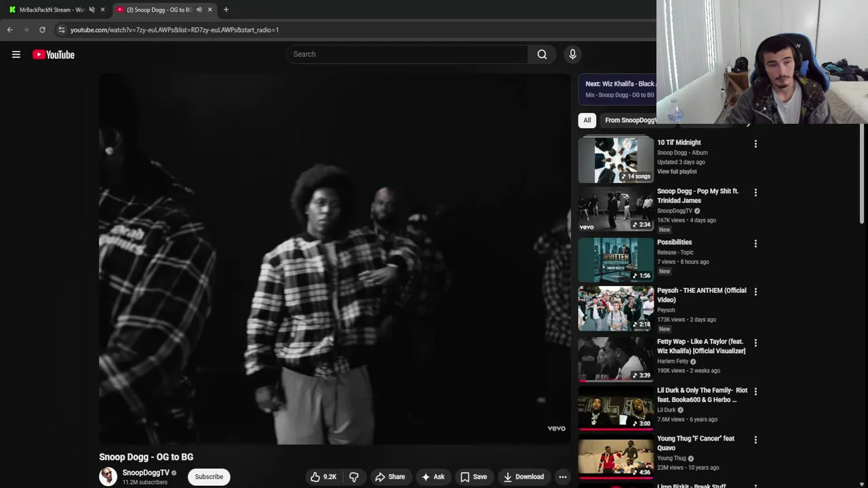Play the Possibilities video thumbnail
This screenshot has width=868, height=488.
click(x=616, y=260)
